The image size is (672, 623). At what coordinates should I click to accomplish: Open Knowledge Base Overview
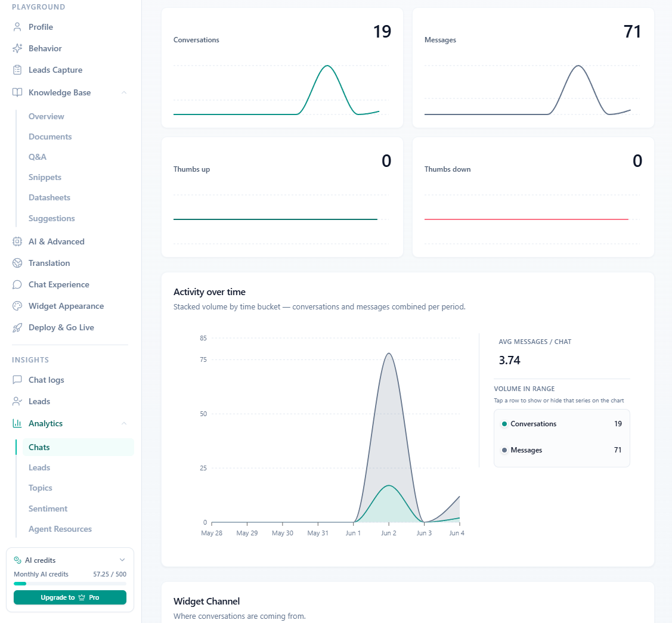pyautogui.click(x=47, y=116)
